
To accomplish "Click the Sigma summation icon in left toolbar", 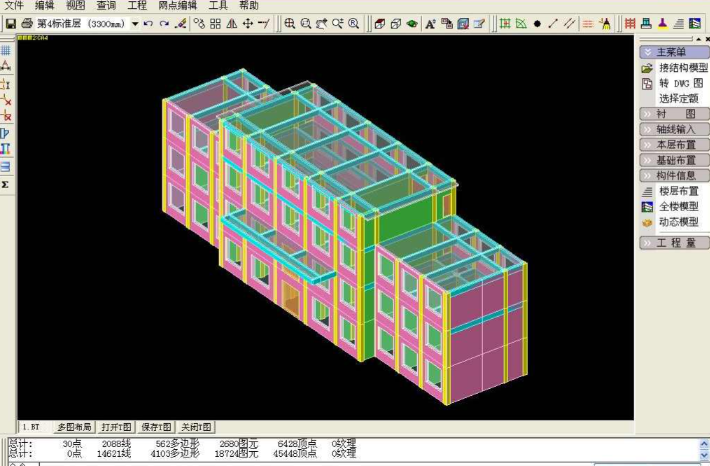I will 6,185.
